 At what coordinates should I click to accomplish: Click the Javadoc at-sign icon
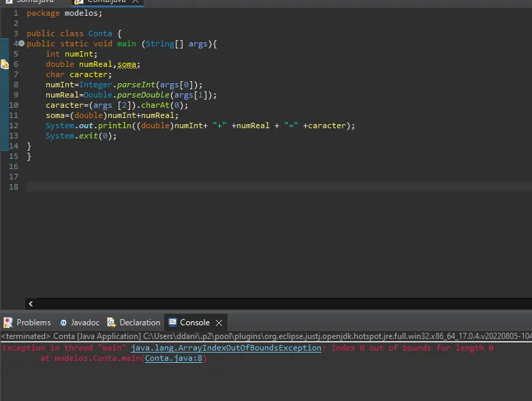point(63,323)
